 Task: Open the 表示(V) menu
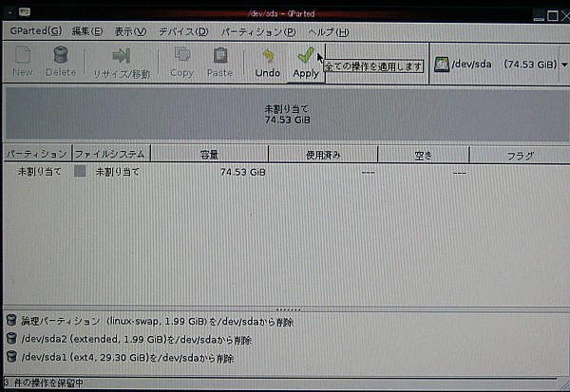(130, 31)
